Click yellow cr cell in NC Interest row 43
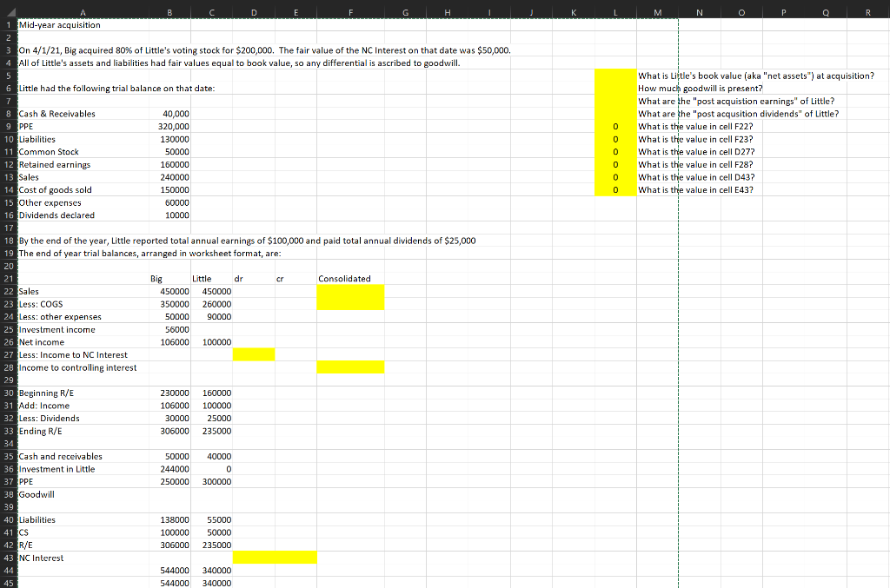The image size is (890, 588). click(296, 558)
